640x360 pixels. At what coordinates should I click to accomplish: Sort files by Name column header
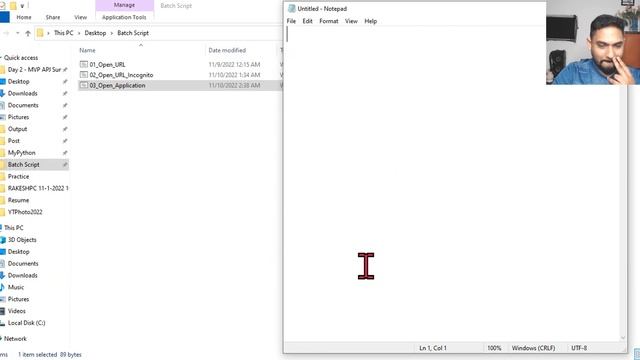click(87, 50)
